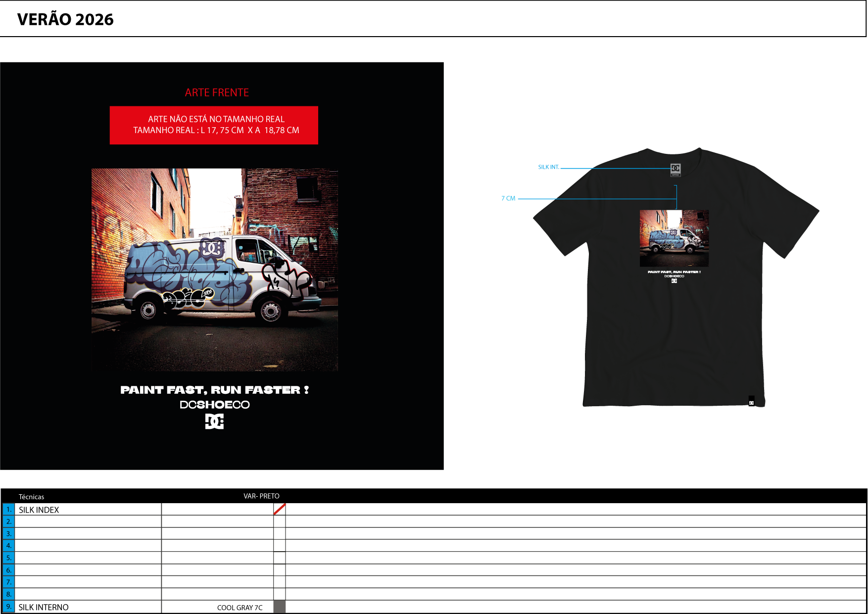Click the red slash swatch in SILK INDEX row
The image size is (868, 614).
(x=280, y=509)
